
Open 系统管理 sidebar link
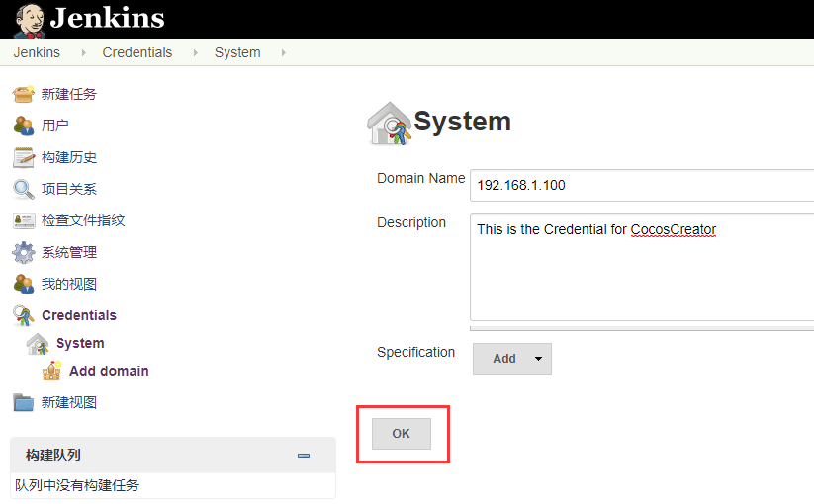tap(69, 252)
